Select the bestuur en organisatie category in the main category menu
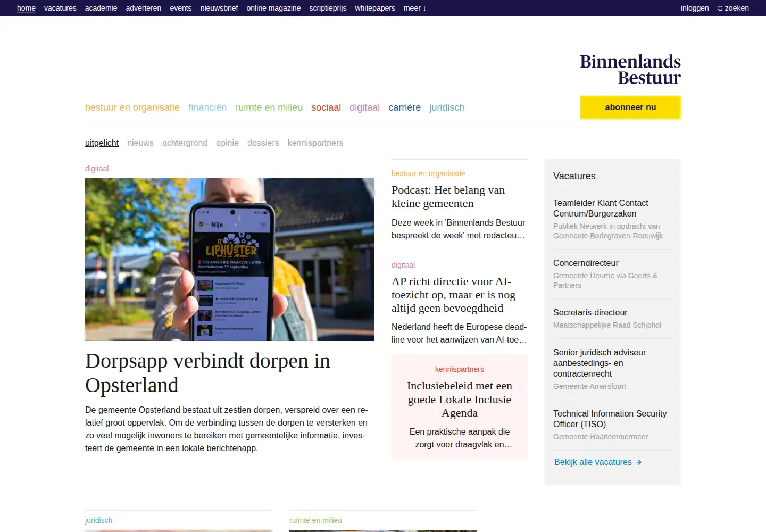Image resolution: width=766 pixels, height=532 pixels. (x=132, y=107)
